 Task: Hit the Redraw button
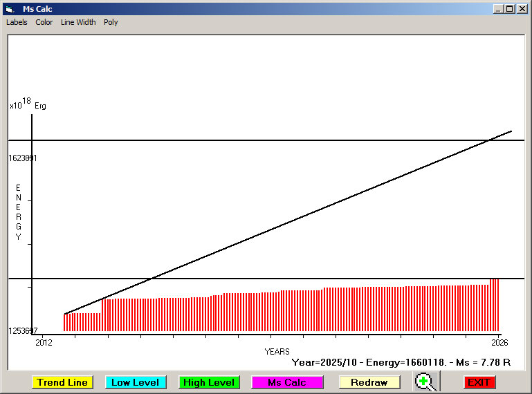point(369,382)
